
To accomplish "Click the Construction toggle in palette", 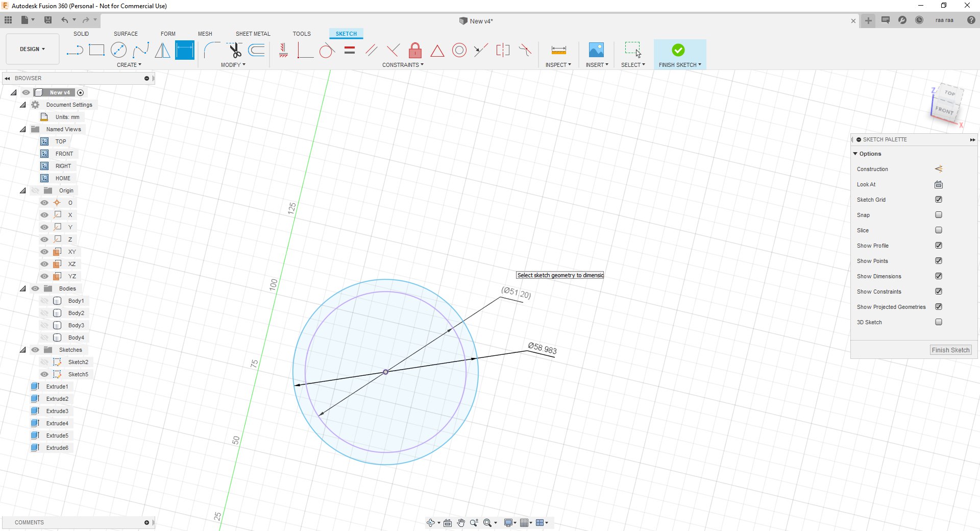I will (938, 169).
